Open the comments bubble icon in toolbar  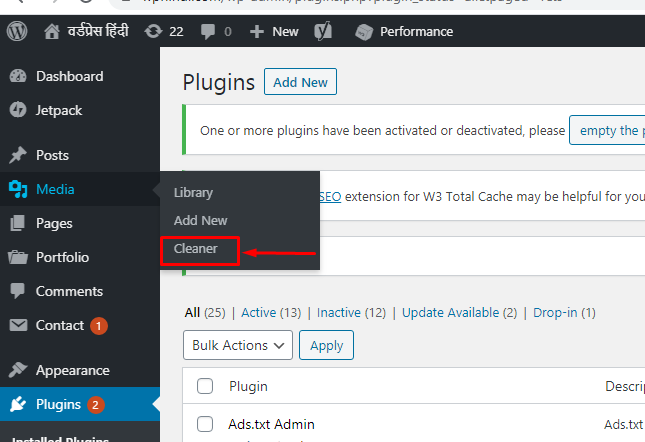(x=209, y=31)
